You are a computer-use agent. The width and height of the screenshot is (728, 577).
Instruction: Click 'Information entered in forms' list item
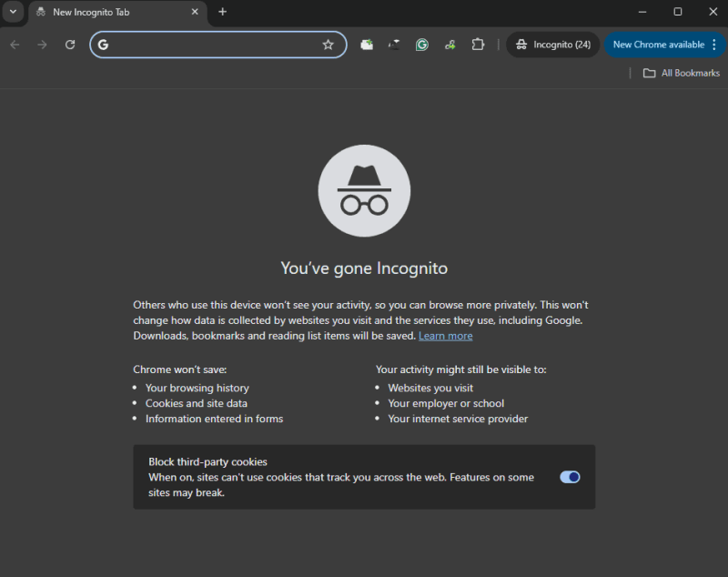pos(214,419)
